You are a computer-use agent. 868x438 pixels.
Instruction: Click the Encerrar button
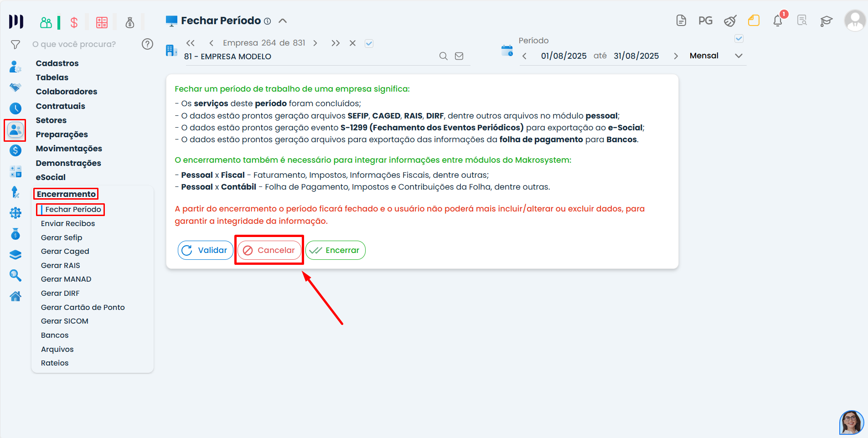(x=336, y=250)
